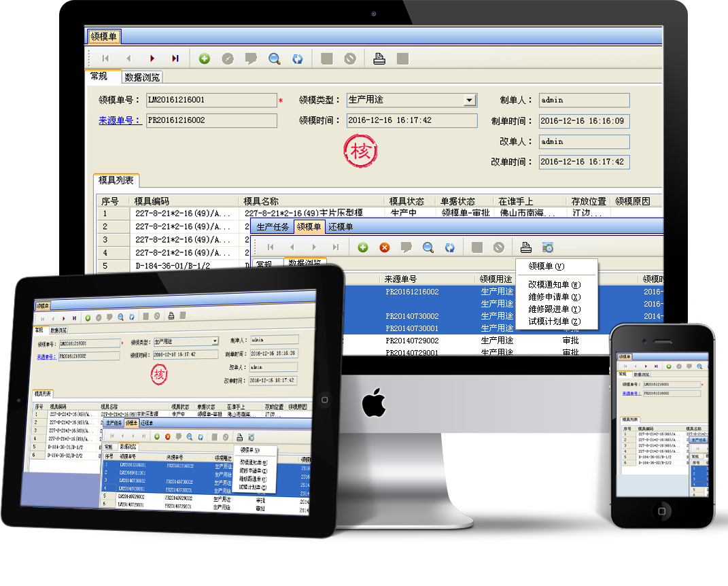Click green add icon in monitor's overlapping window toolbar

(363, 247)
